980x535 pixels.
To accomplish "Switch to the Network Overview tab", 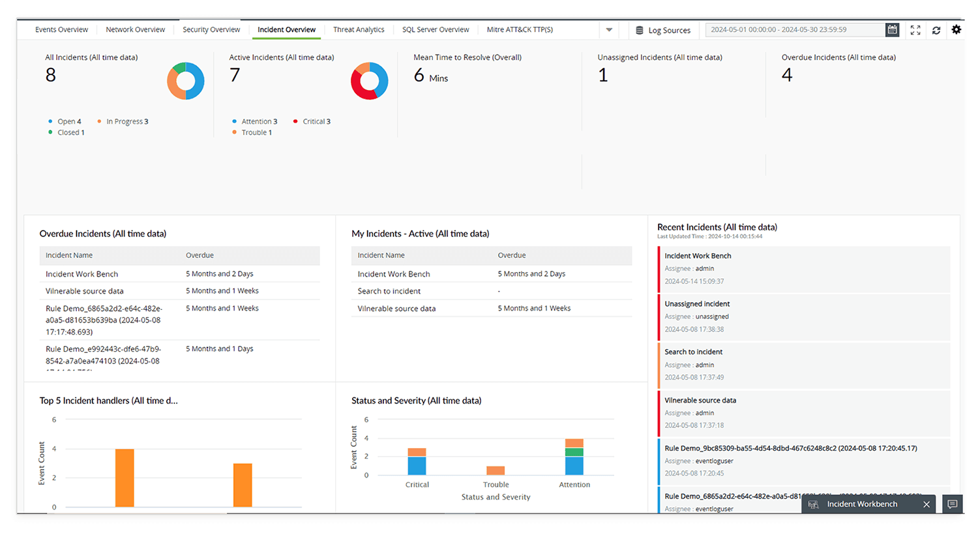I will pos(136,29).
